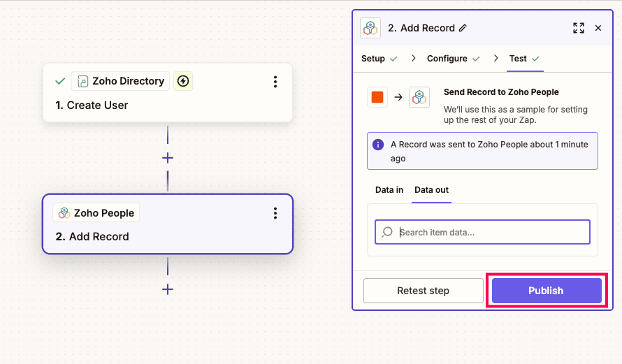
Task: Select the Data out tab
Action: (x=431, y=190)
